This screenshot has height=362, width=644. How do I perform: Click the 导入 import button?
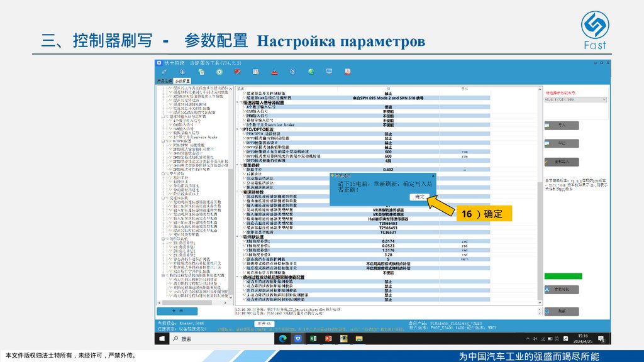pos(562,125)
